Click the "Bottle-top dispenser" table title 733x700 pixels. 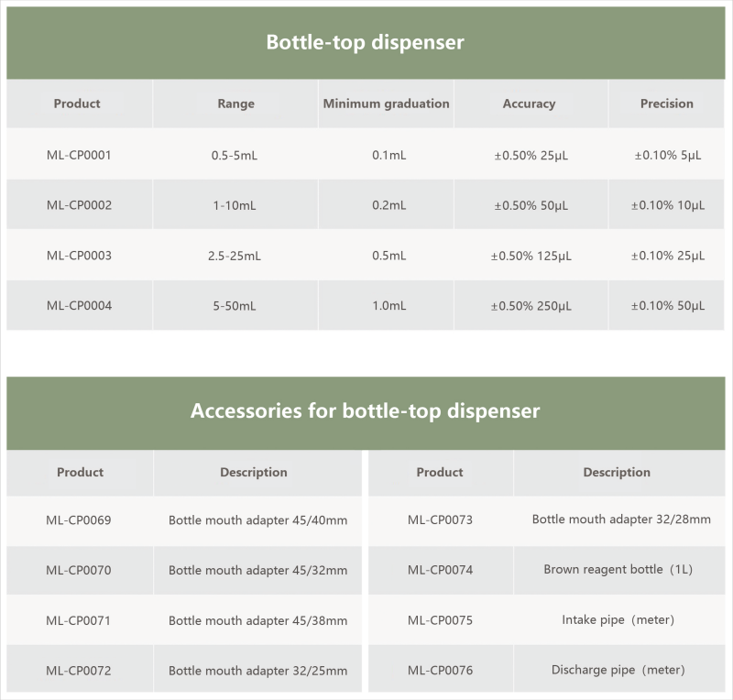click(x=365, y=42)
